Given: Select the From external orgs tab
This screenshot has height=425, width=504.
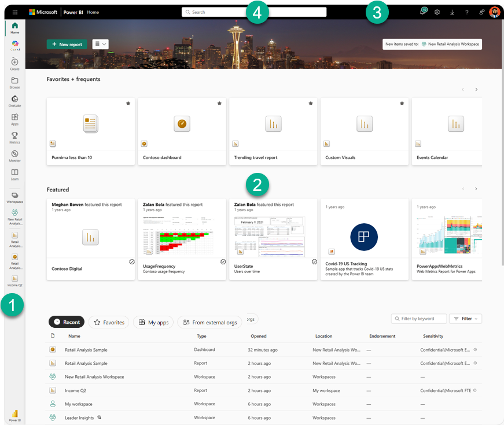Looking at the screenshot, I should [x=209, y=322].
